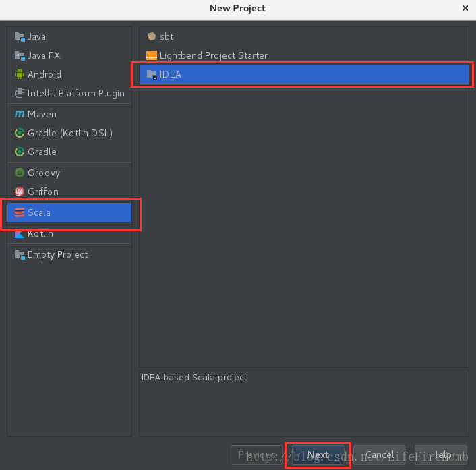Viewport: 476px width, 470px height.
Task: Choose sbt Scala template
Action: click(x=304, y=36)
